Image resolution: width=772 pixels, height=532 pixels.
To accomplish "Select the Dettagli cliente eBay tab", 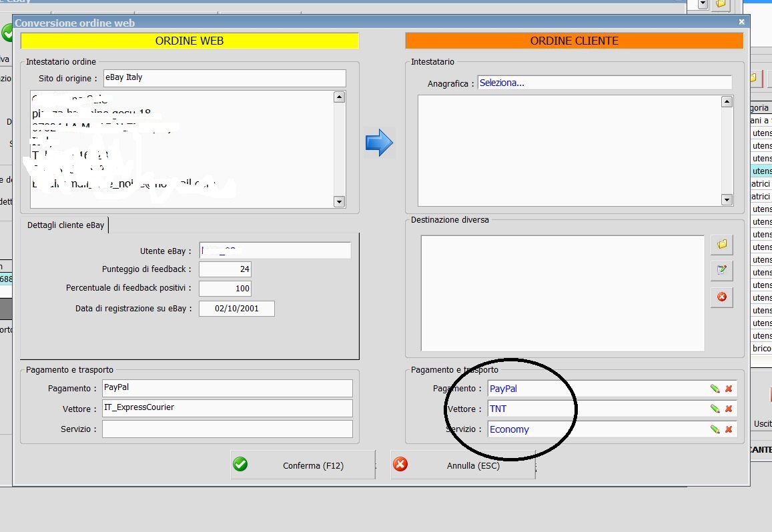I will (65, 225).
